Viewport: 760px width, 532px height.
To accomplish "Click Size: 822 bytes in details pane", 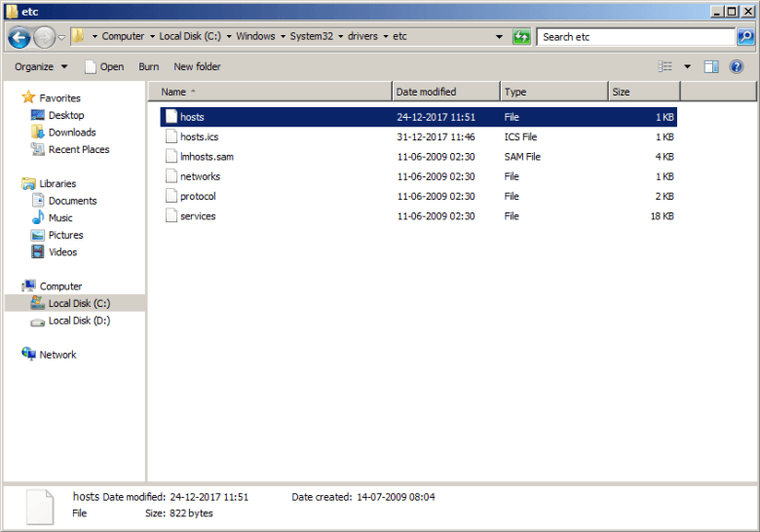I will tap(179, 513).
